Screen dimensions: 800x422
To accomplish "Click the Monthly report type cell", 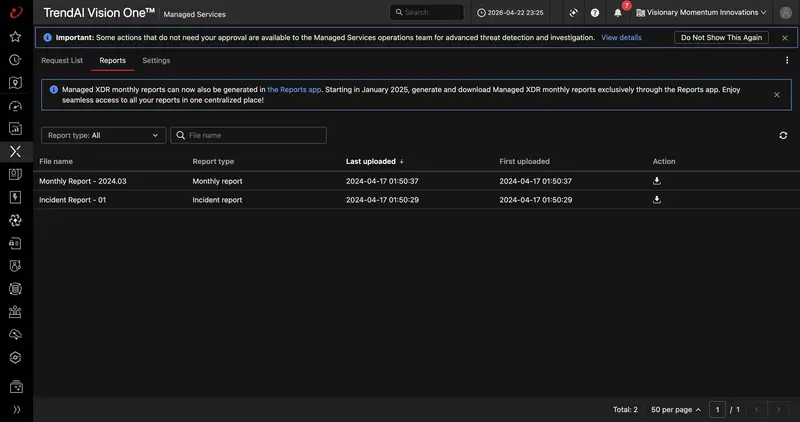I will point(217,181).
